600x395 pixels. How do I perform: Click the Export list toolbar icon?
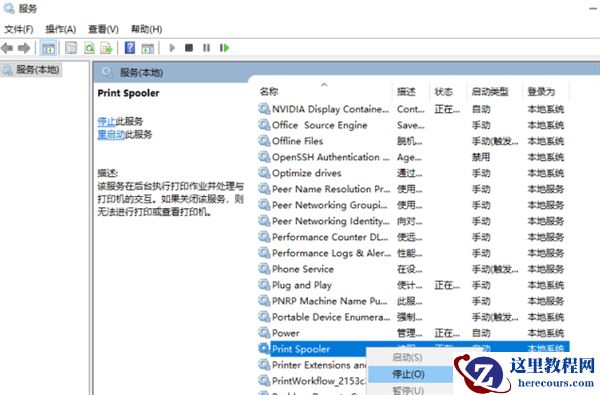click(x=106, y=48)
